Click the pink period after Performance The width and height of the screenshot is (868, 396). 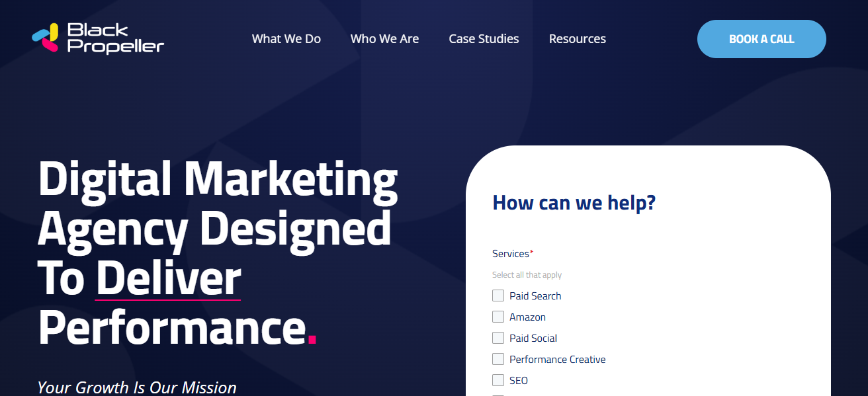click(x=312, y=340)
